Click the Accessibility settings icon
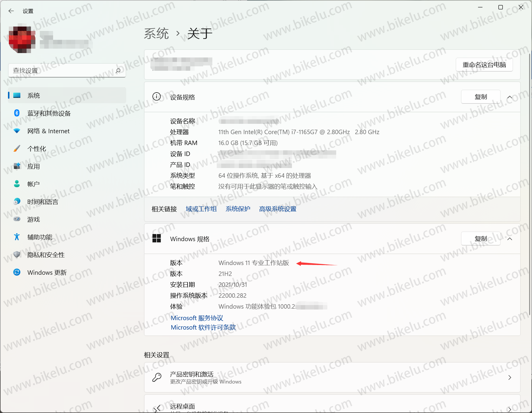Image resolution: width=532 pixels, height=413 pixels. (17, 237)
